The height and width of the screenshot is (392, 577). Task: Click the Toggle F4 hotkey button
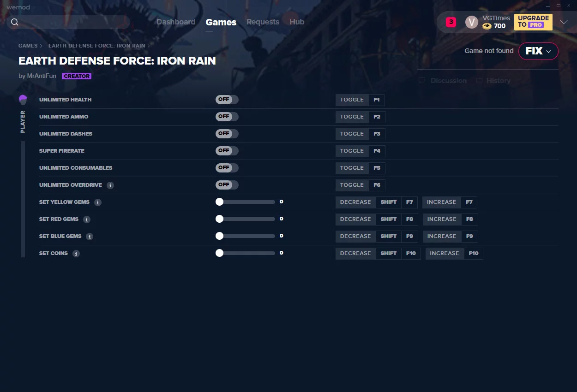(360, 151)
